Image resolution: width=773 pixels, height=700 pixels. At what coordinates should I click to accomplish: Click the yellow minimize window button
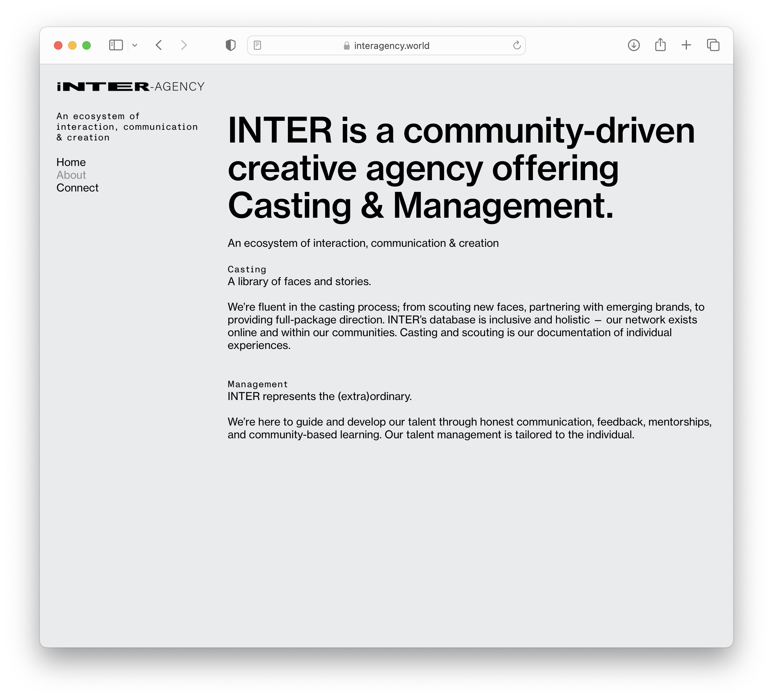(x=72, y=45)
